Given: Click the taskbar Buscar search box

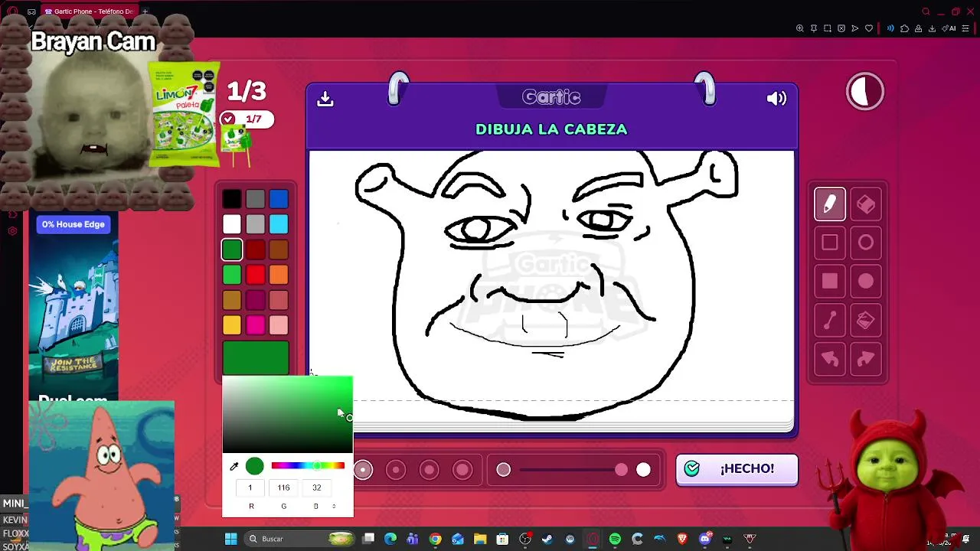Looking at the screenshot, I should (300, 539).
